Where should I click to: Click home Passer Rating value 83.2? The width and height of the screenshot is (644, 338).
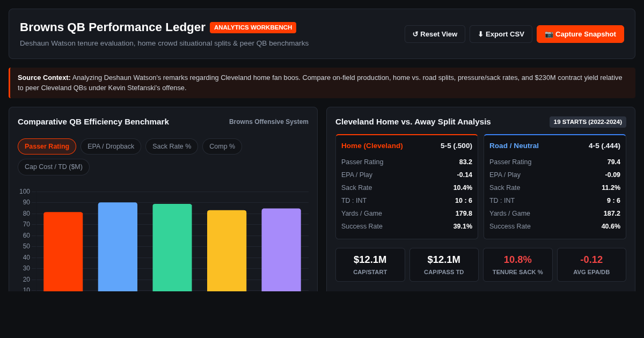click(x=465, y=162)
